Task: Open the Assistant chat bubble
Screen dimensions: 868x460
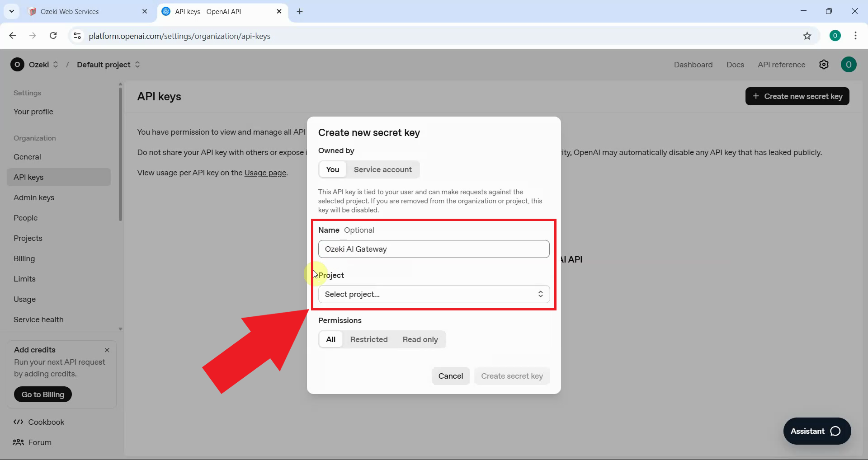Action: [816, 431]
